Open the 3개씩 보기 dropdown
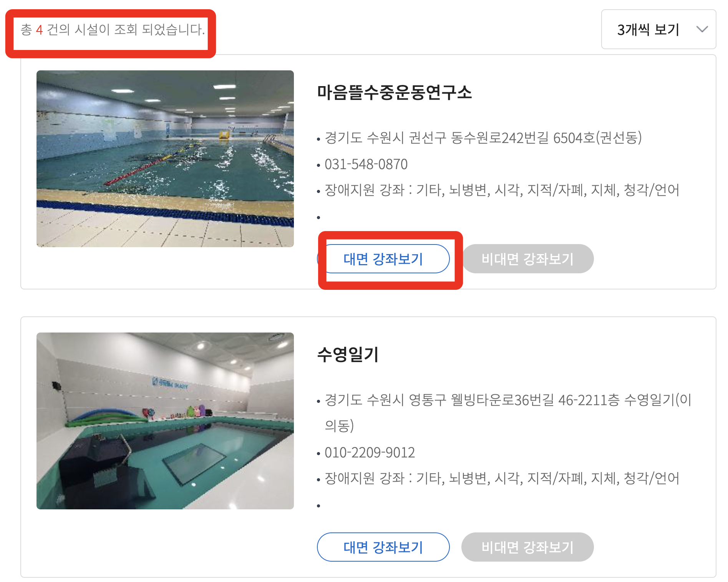The height and width of the screenshot is (582, 728). click(x=658, y=29)
